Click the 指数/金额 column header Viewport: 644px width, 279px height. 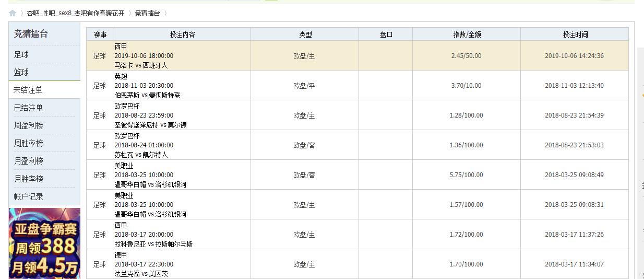[467, 34]
